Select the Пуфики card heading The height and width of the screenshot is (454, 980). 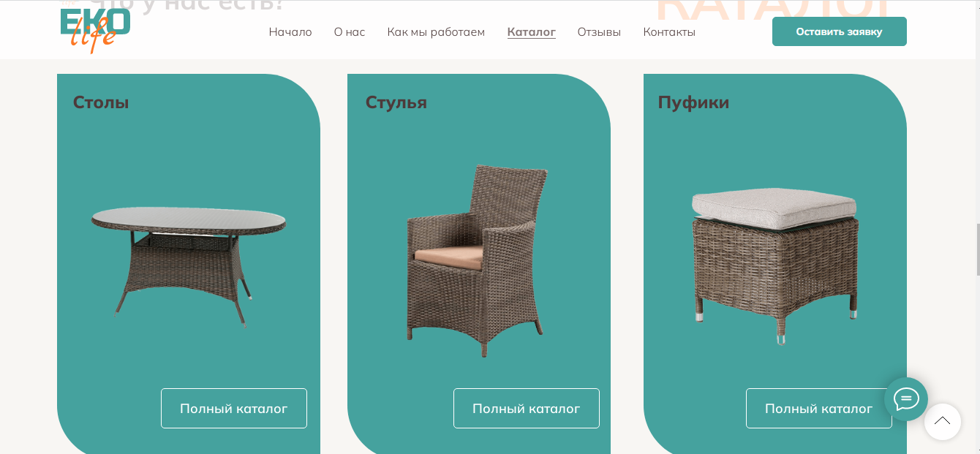[693, 102]
